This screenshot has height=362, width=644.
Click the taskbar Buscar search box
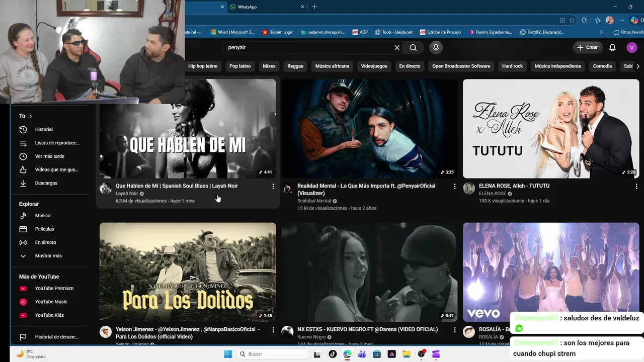tap(272, 354)
